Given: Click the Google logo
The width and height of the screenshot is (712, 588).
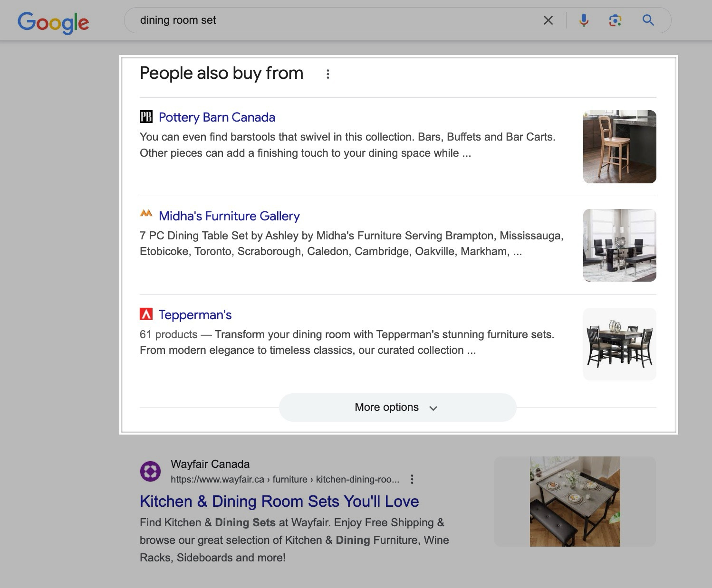Looking at the screenshot, I should click(53, 22).
